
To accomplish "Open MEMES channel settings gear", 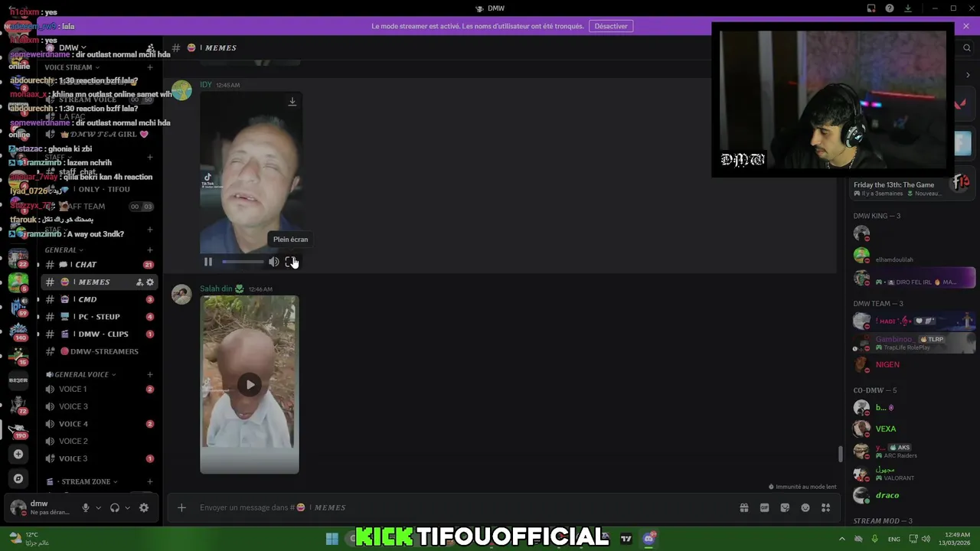I will coord(150,282).
